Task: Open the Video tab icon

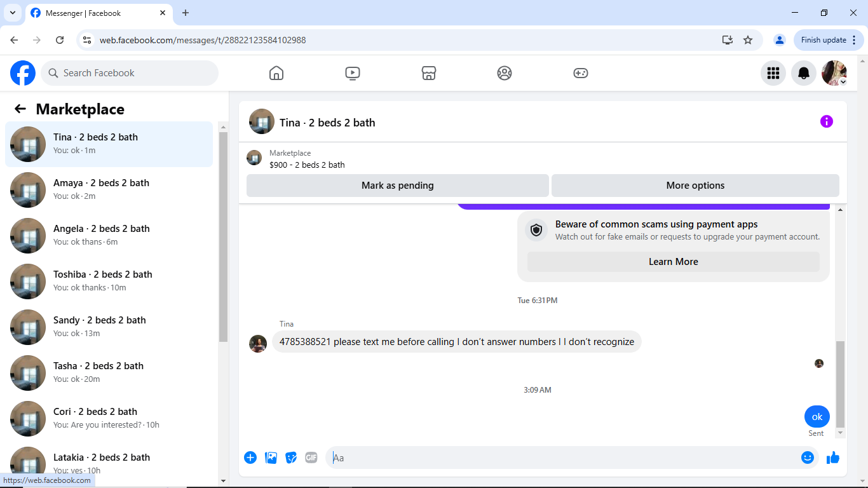Action: (x=353, y=73)
